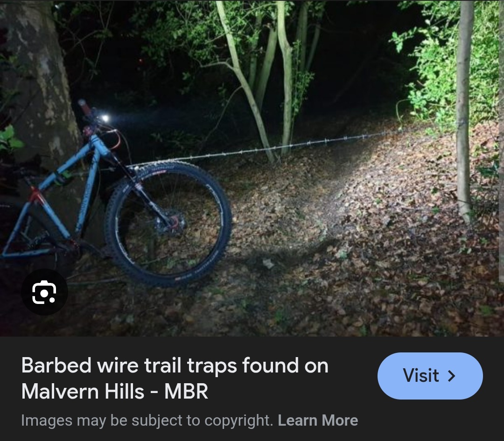The height and width of the screenshot is (441, 504).
Task: Open Google Lens search on this image
Action: pyautogui.click(x=44, y=292)
